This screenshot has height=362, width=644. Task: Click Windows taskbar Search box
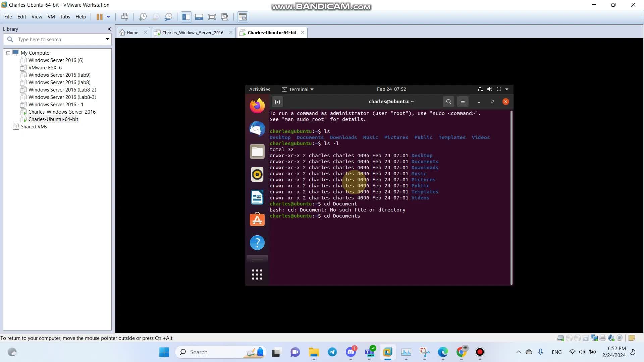pyautogui.click(x=221, y=352)
